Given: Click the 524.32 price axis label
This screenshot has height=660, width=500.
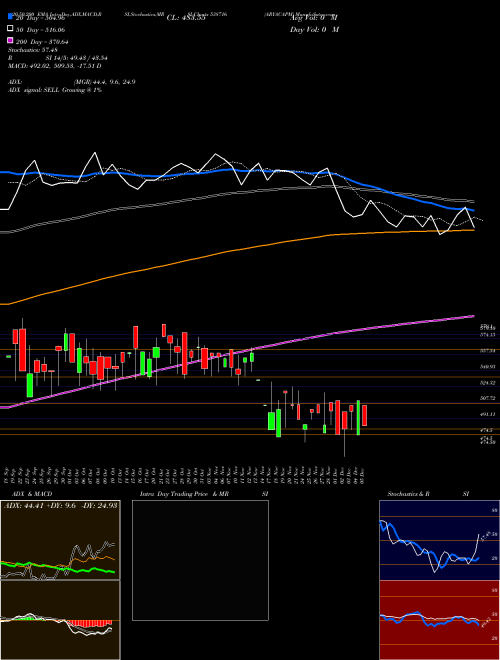Looking at the screenshot, I should pos(487,383).
